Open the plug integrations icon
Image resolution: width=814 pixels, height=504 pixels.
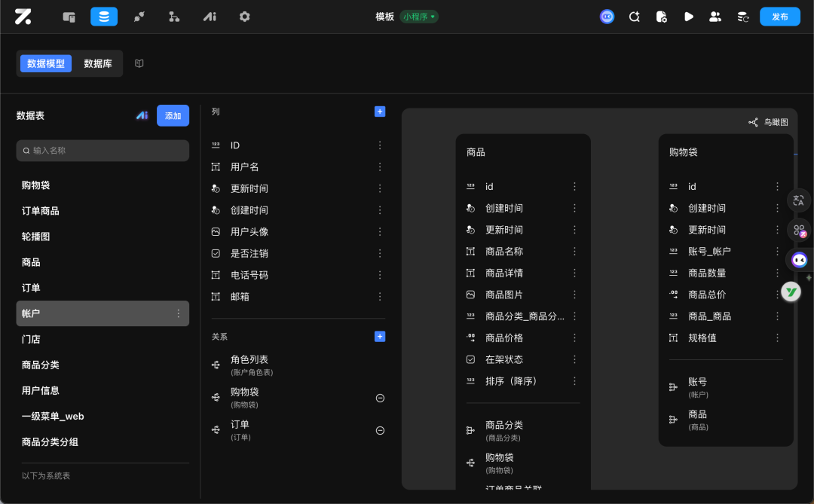(139, 17)
